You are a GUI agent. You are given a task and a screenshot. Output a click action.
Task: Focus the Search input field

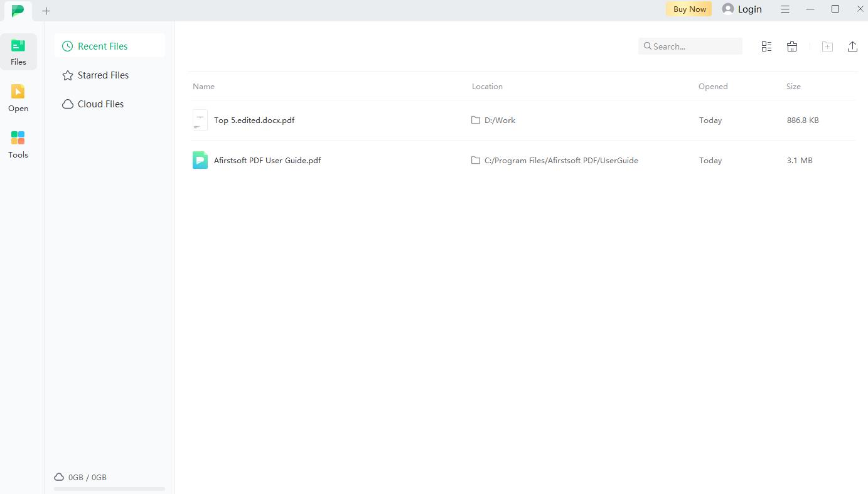[x=690, y=46]
